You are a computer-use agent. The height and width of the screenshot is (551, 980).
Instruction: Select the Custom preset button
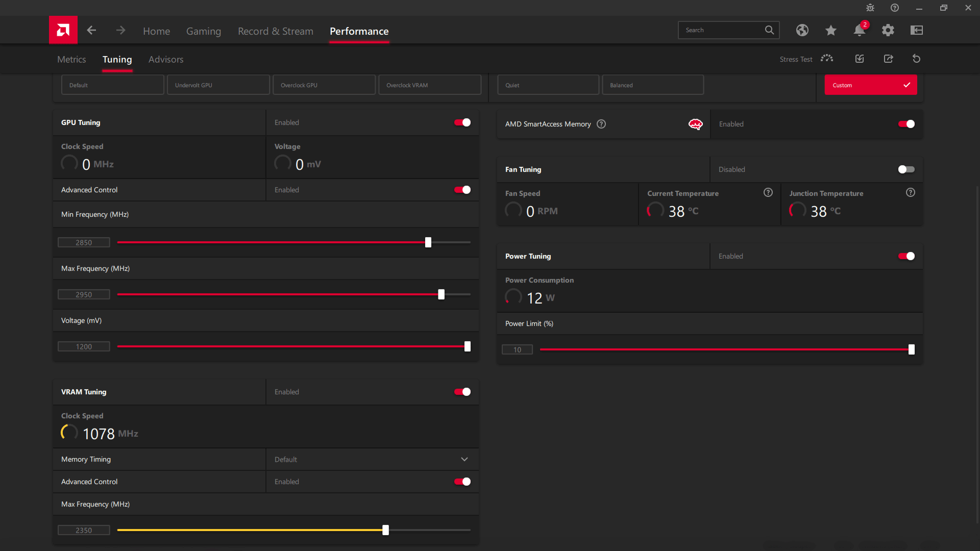click(871, 85)
